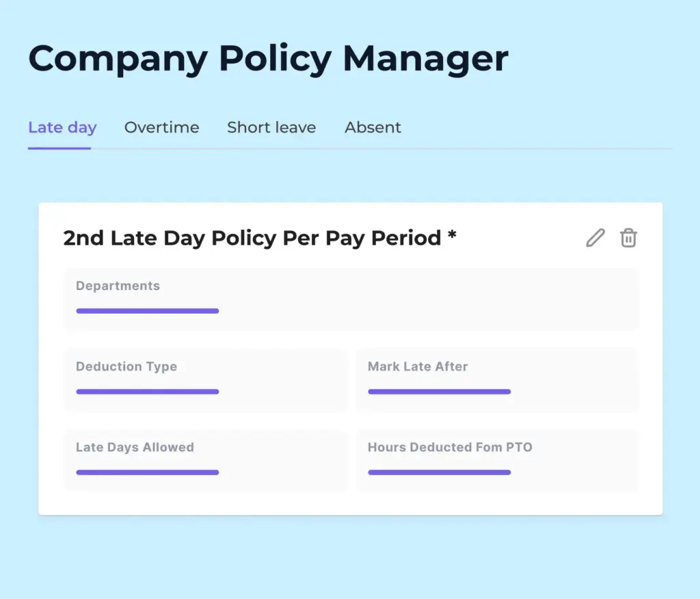Delete the policy using the trash icon
This screenshot has width=700, height=599.
click(x=629, y=237)
